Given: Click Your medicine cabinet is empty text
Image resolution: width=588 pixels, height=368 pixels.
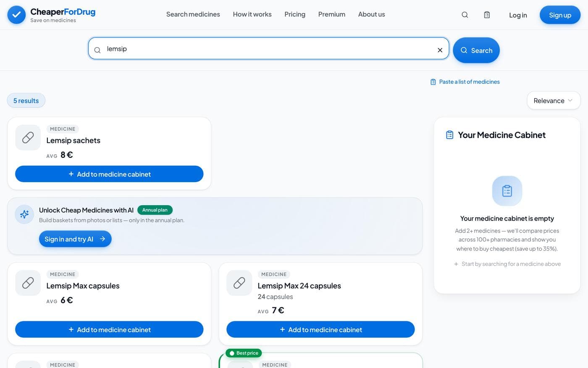Looking at the screenshot, I should click(507, 219).
